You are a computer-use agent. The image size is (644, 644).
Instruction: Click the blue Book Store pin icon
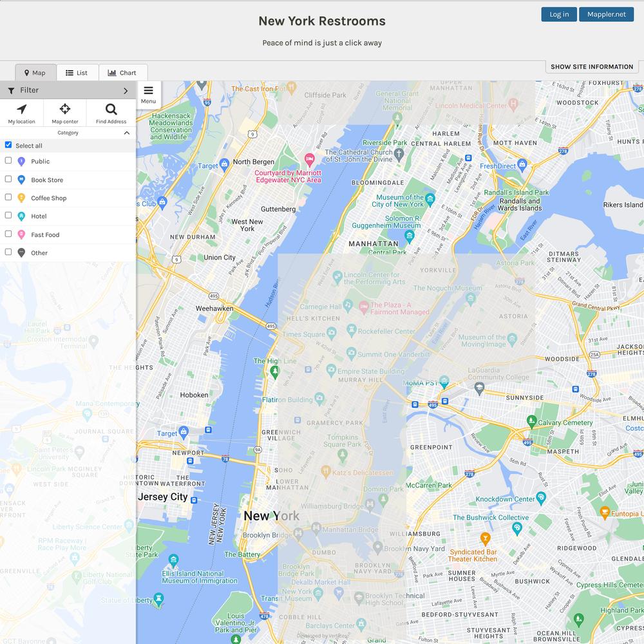(21, 180)
